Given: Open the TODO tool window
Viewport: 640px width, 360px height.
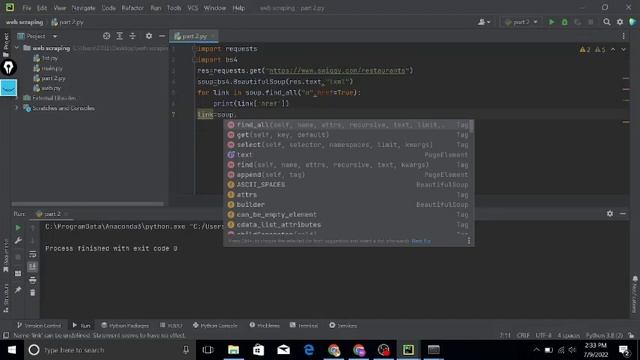Looking at the screenshot, I should (x=171, y=325).
